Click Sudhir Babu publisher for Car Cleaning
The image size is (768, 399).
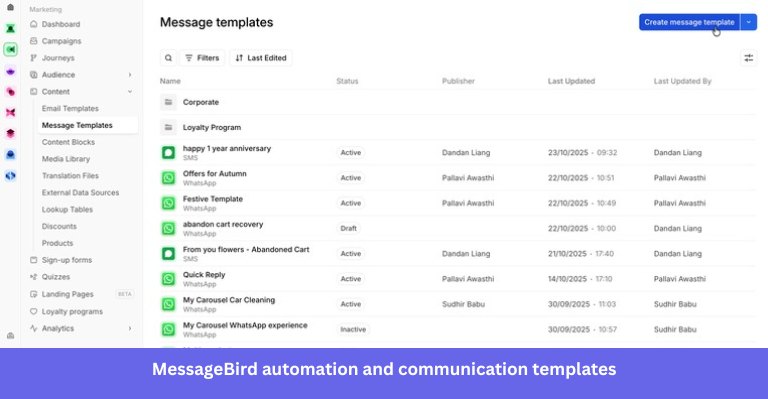(463, 304)
